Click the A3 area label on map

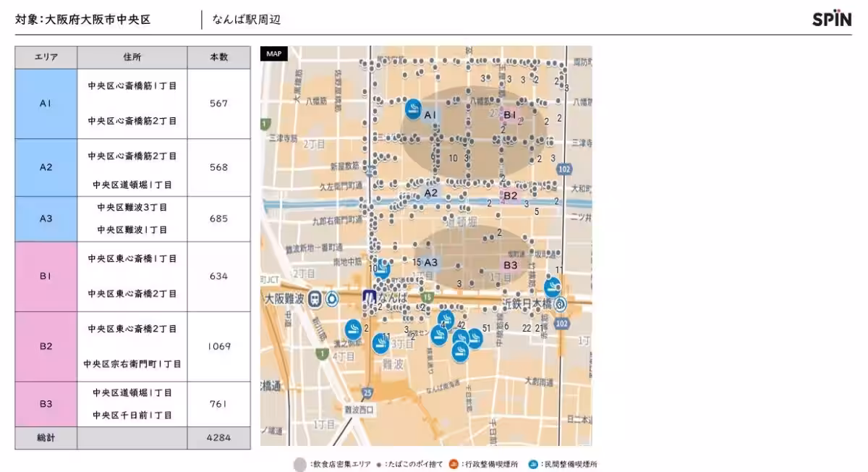431,262
